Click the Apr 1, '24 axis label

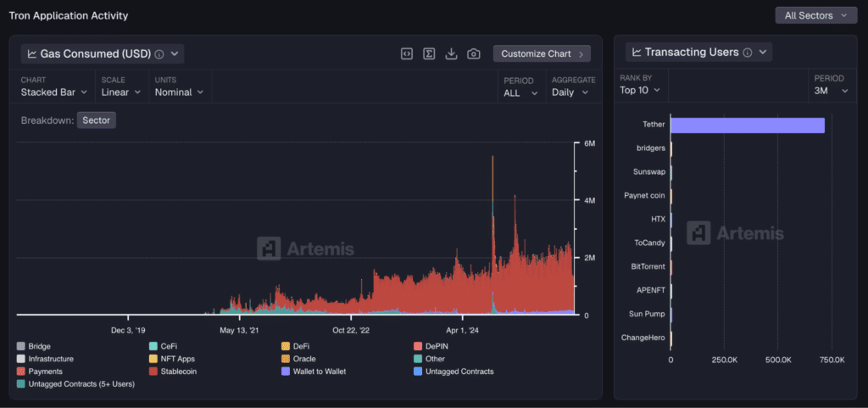click(463, 331)
